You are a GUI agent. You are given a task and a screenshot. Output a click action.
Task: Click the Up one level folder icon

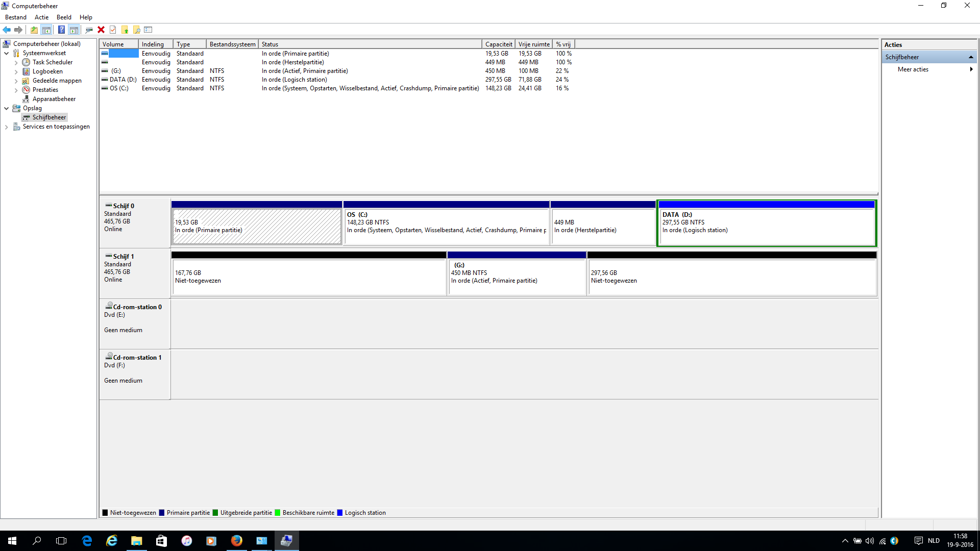tap(34, 30)
